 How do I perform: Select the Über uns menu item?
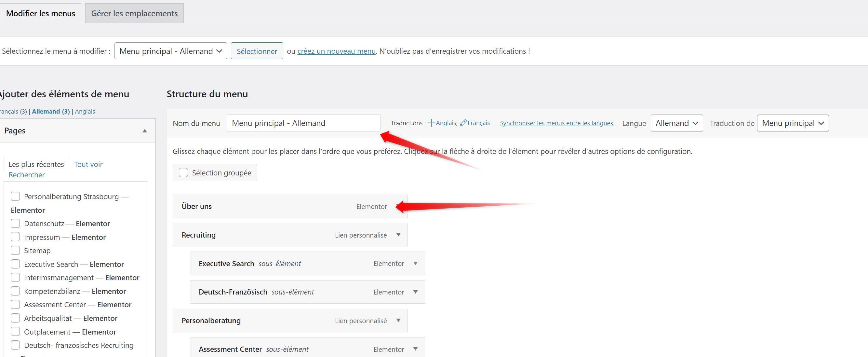pyautogui.click(x=290, y=206)
